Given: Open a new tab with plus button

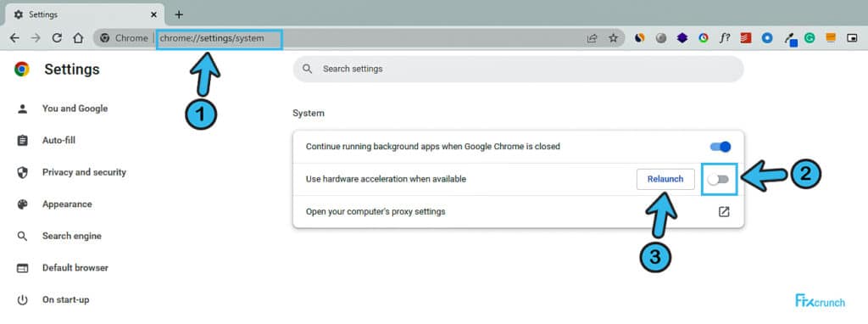Looking at the screenshot, I should click(x=178, y=14).
